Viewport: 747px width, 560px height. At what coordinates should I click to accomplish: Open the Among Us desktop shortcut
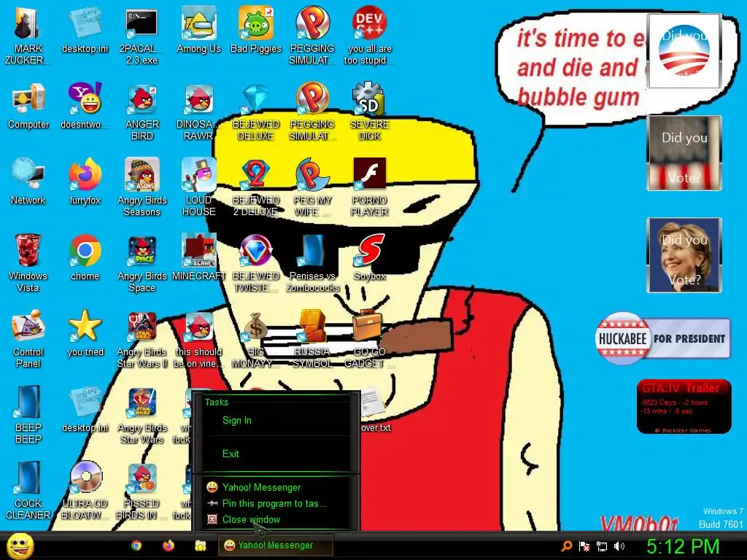[198, 29]
